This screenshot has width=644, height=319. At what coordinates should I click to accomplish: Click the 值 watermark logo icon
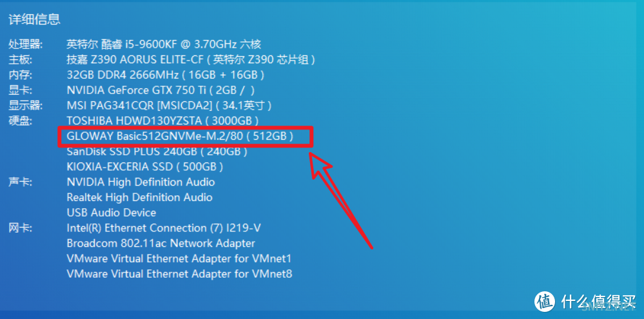[x=545, y=301]
